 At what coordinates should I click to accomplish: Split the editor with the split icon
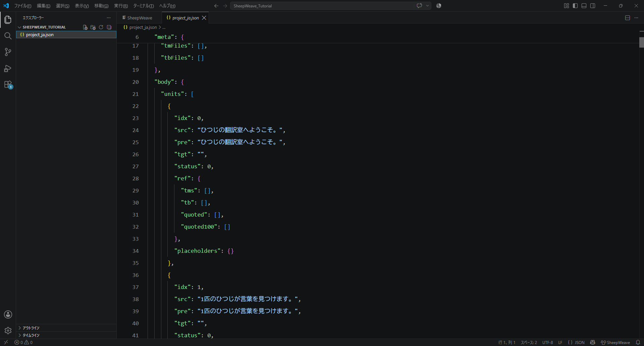click(628, 18)
